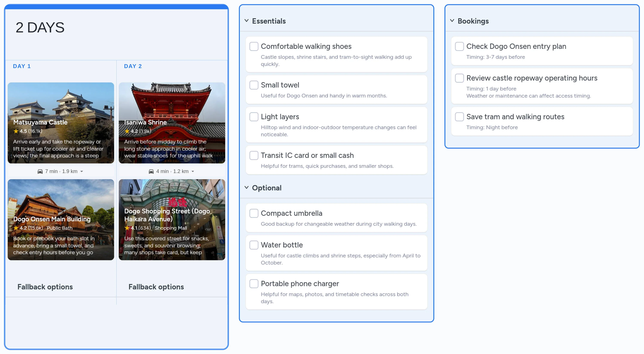Screen dimensions: 644x354
Task: Tick the Small towel checkbox
Action: click(x=254, y=85)
